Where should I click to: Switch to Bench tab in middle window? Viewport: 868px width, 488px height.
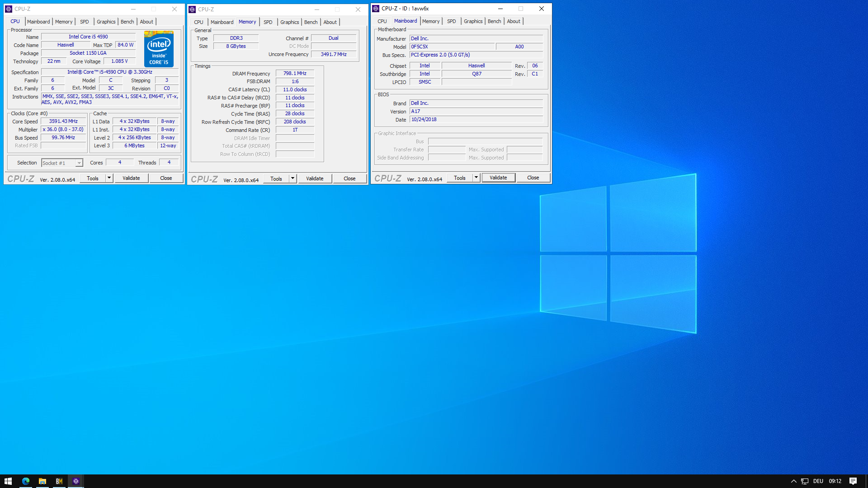click(311, 22)
